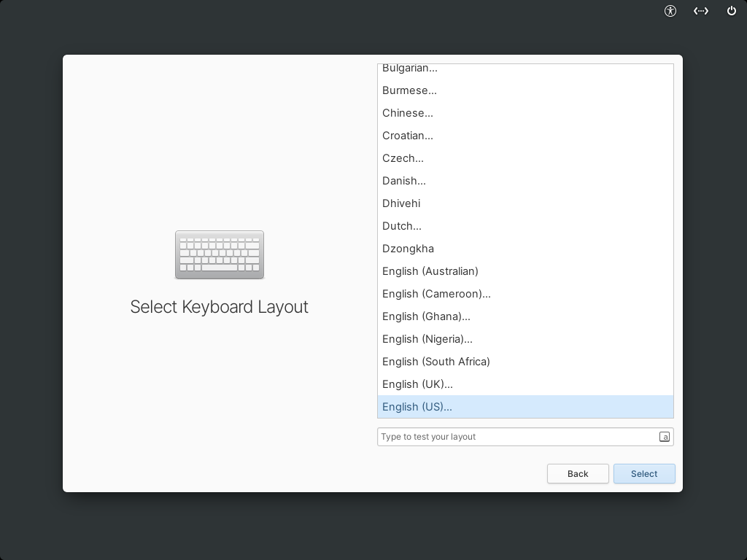The width and height of the screenshot is (747, 560).
Task: Pick English (Ghana)... entry
Action: [x=525, y=316]
